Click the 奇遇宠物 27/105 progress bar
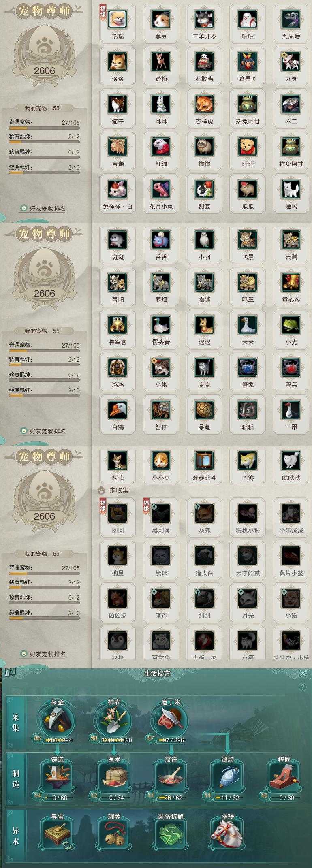The width and height of the screenshot is (312, 868). click(44, 128)
